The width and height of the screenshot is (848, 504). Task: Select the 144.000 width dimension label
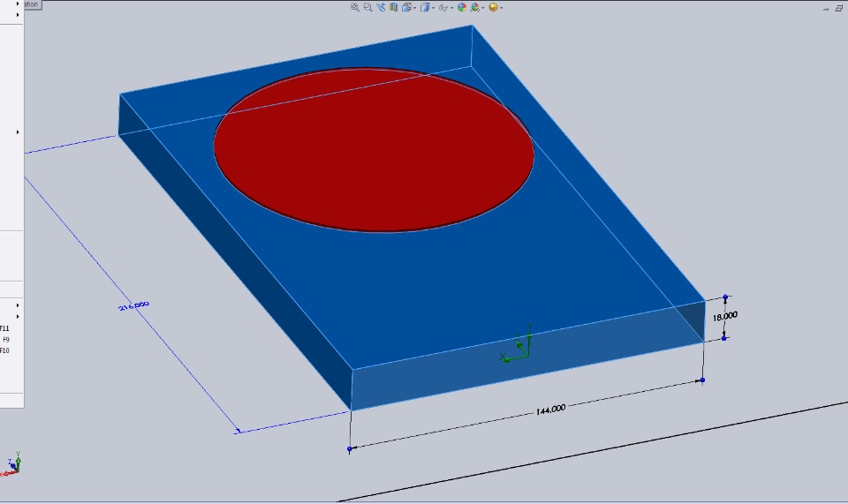point(550,410)
